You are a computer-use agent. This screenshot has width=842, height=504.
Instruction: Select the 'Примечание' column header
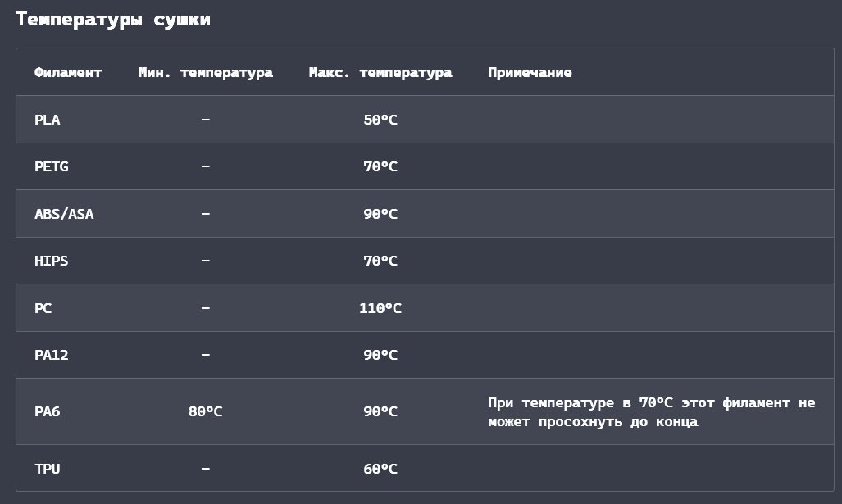530,72
